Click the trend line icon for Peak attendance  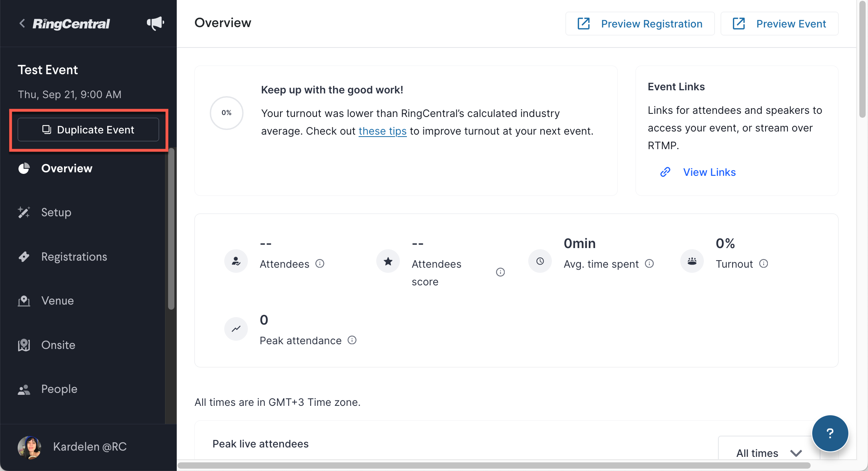point(236,329)
